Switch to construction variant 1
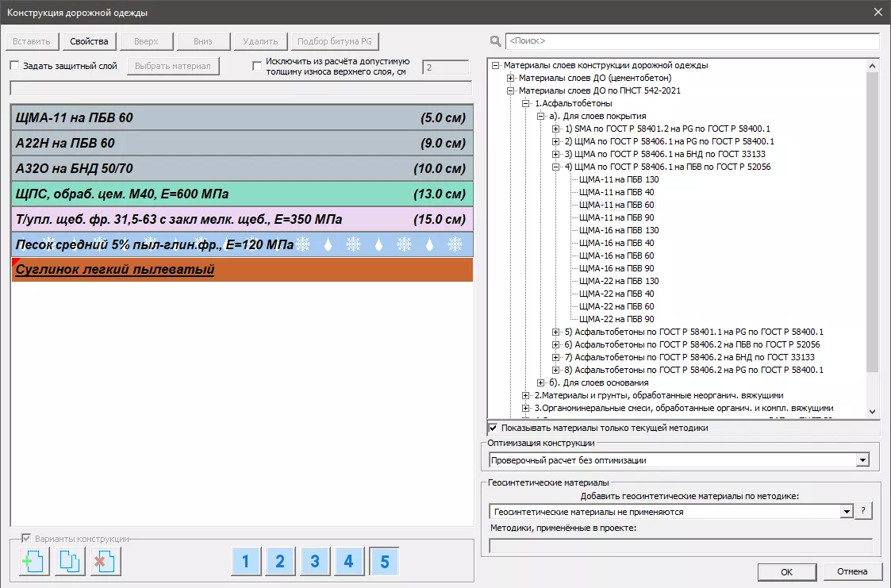The height and width of the screenshot is (588, 891). click(246, 562)
